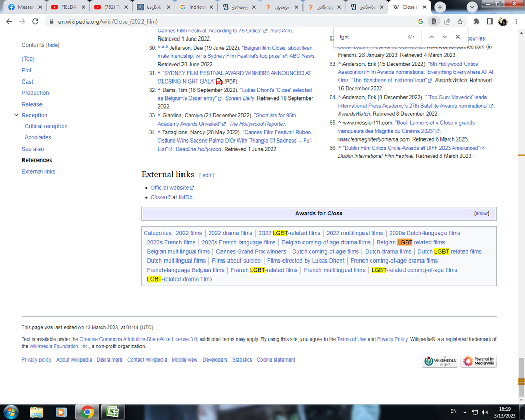
Task: Open the 2022 LGBT-related films category
Action: (289, 233)
